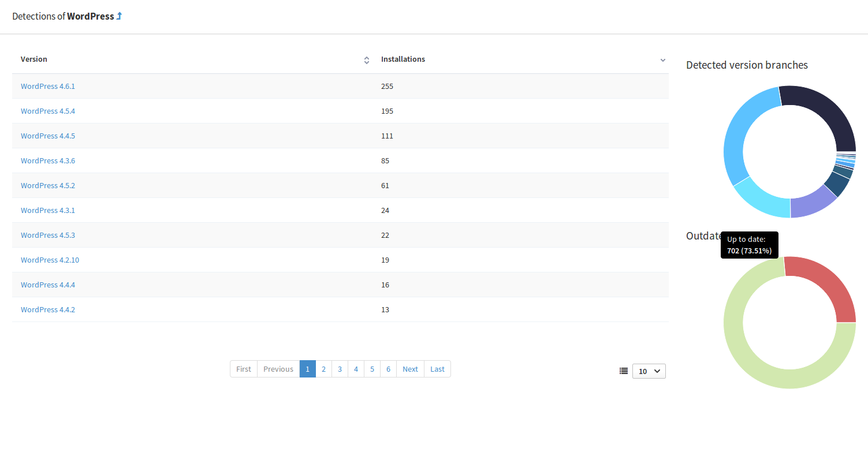
Task: Open the rows-per-page dropdown showing 10
Action: click(x=649, y=371)
